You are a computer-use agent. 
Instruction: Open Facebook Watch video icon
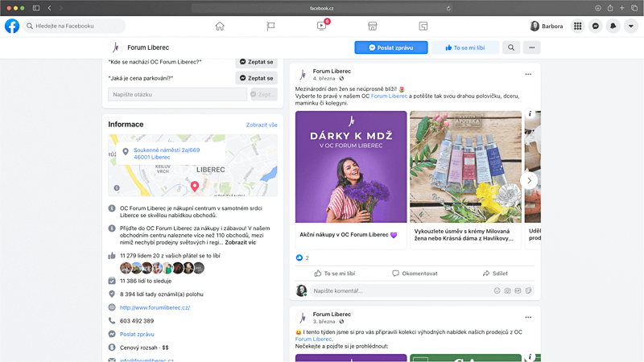coord(321,26)
